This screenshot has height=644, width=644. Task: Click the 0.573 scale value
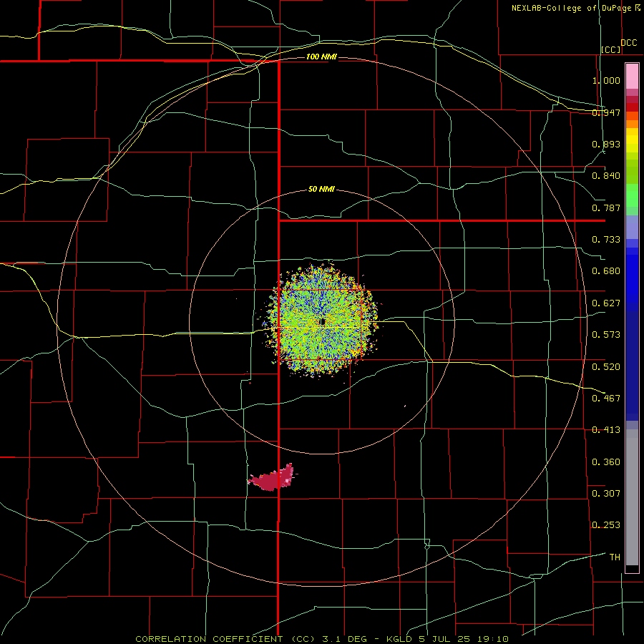tap(606, 335)
